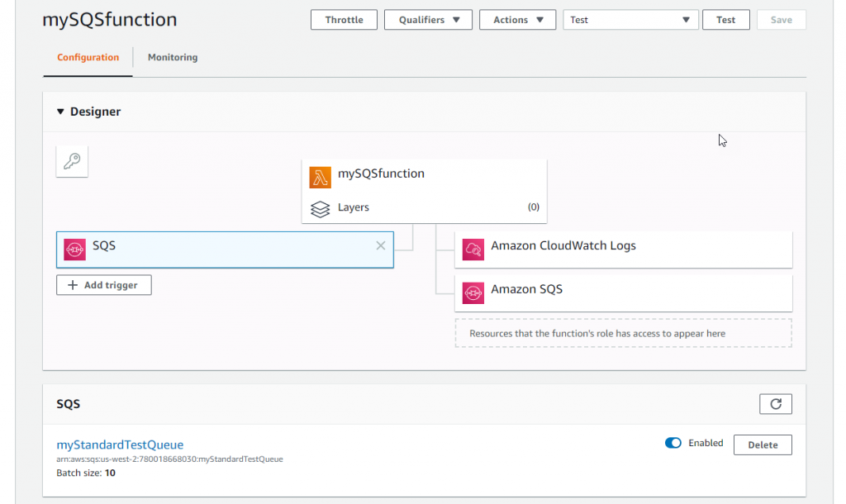
Task: Click the Save button
Action: point(782,20)
